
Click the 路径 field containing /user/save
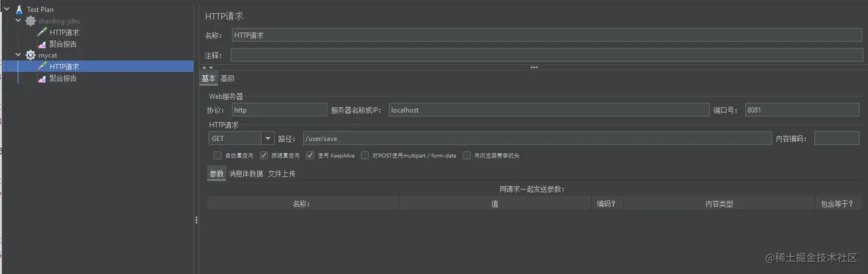pos(537,138)
